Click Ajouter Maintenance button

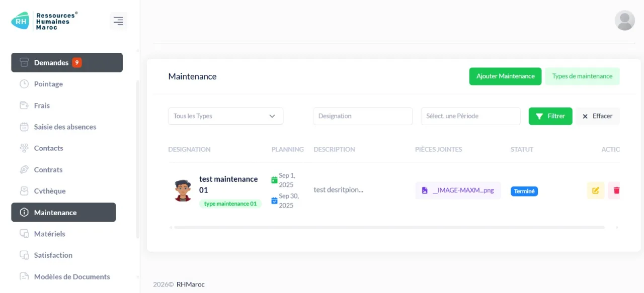tap(505, 76)
